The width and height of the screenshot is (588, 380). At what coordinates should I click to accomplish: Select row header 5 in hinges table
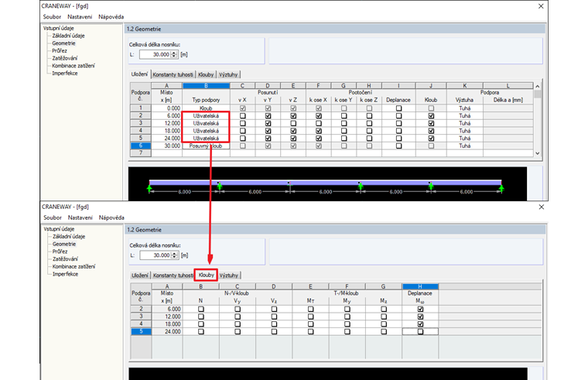[x=141, y=331]
